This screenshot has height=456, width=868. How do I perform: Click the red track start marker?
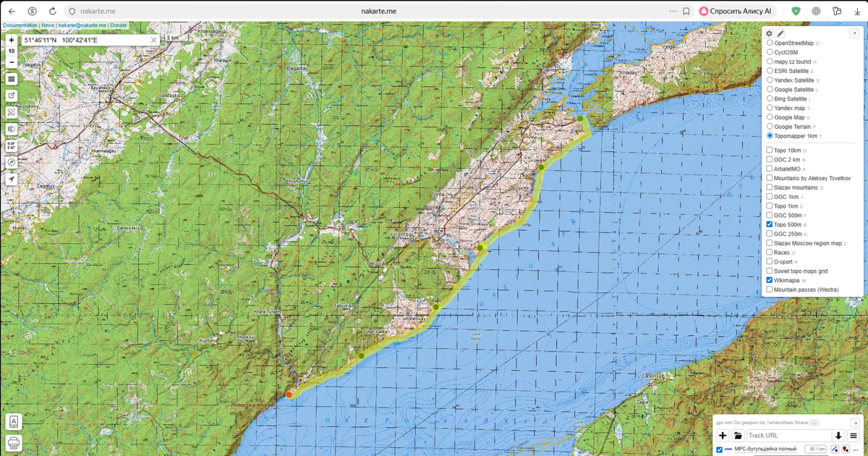pyautogui.click(x=289, y=394)
